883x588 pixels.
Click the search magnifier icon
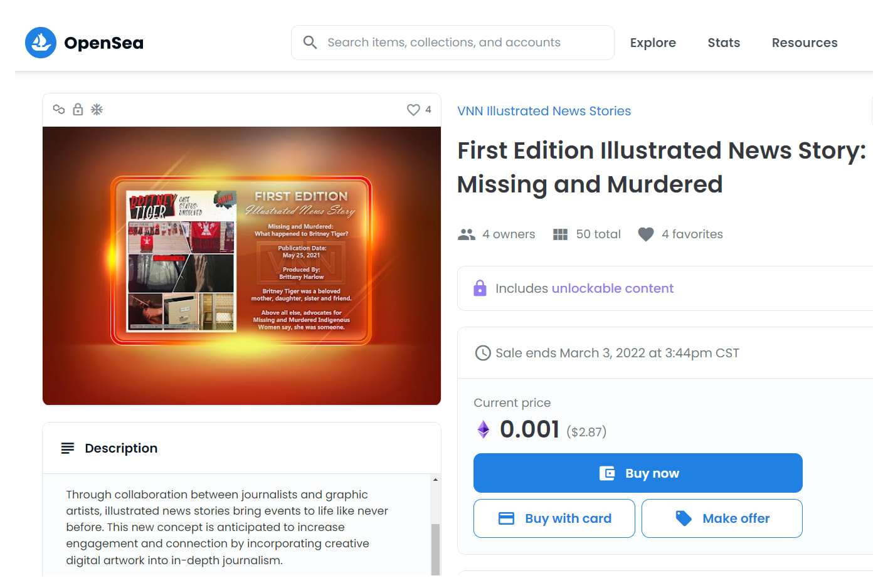[310, 42]
